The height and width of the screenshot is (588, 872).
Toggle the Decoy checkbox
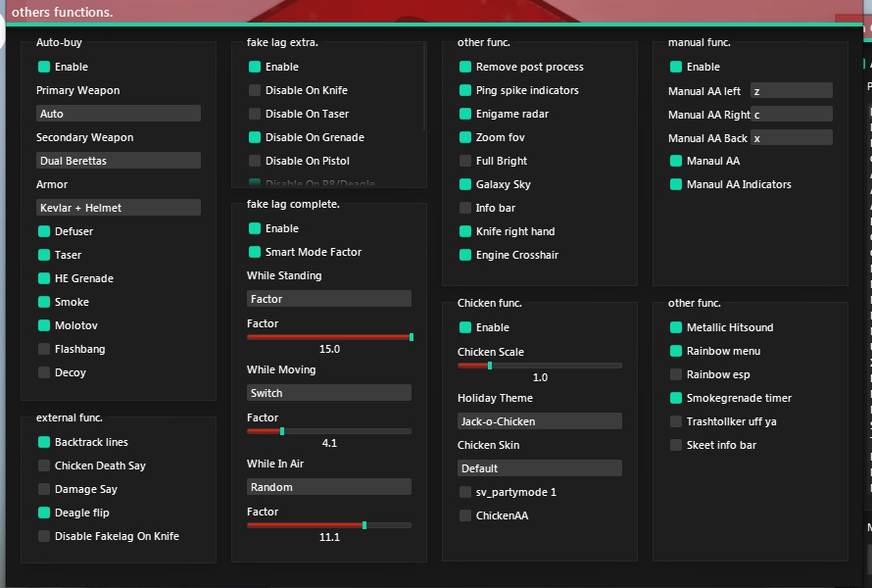click(x=44, y=372)
